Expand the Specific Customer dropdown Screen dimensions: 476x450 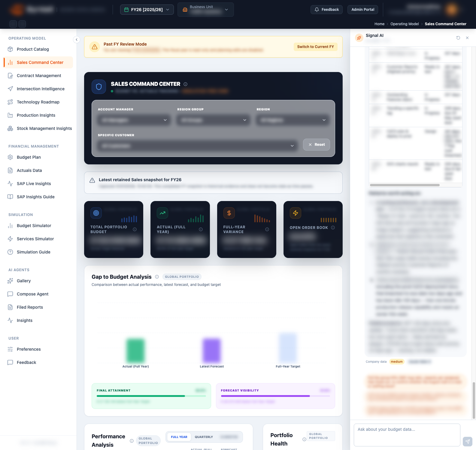pyautogui.click(x=197, y=146)
